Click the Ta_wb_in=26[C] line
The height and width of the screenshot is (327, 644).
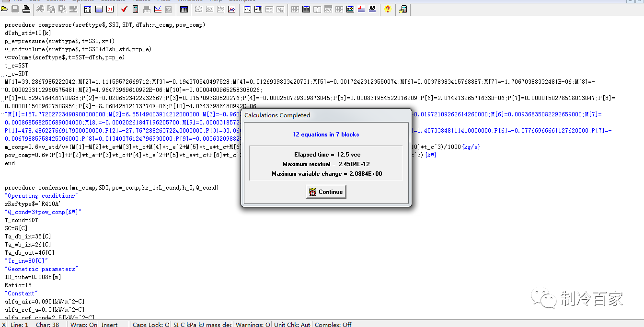[x=28, y=245]
